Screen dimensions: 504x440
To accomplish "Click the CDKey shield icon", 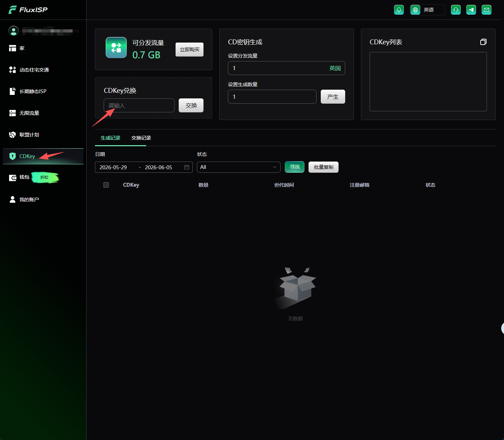I will tap(13, 156).
